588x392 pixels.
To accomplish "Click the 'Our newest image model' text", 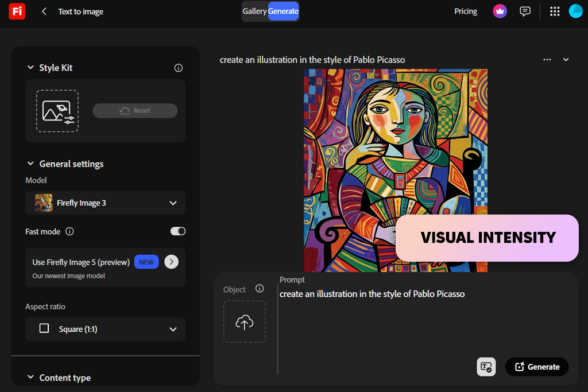I will [69, 276].
